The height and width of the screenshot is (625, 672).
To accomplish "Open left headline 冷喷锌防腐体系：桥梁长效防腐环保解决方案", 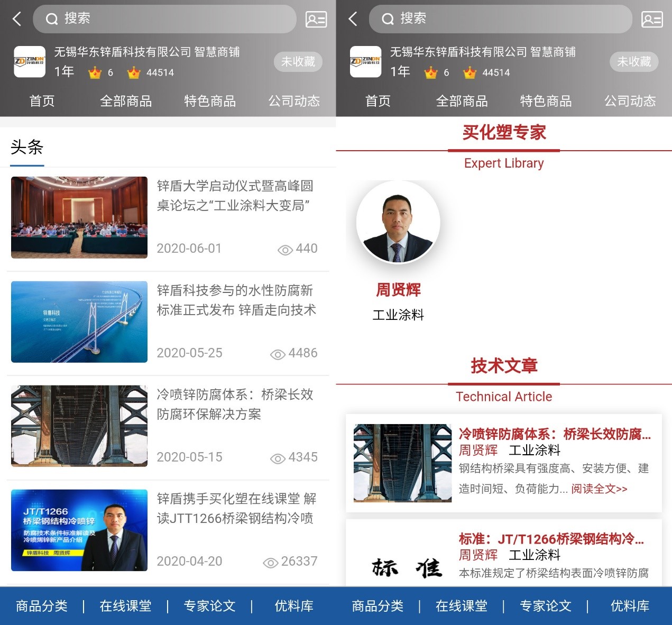I will (x=235, y=404).
